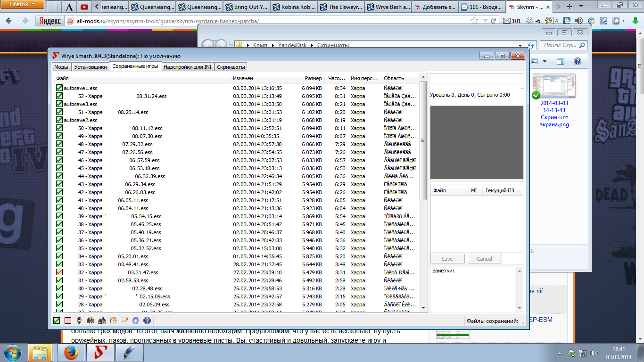This screenshot has width=644, height=362.
Task: Open Firefox from the Windows taskbar
Action: (70, 353)
